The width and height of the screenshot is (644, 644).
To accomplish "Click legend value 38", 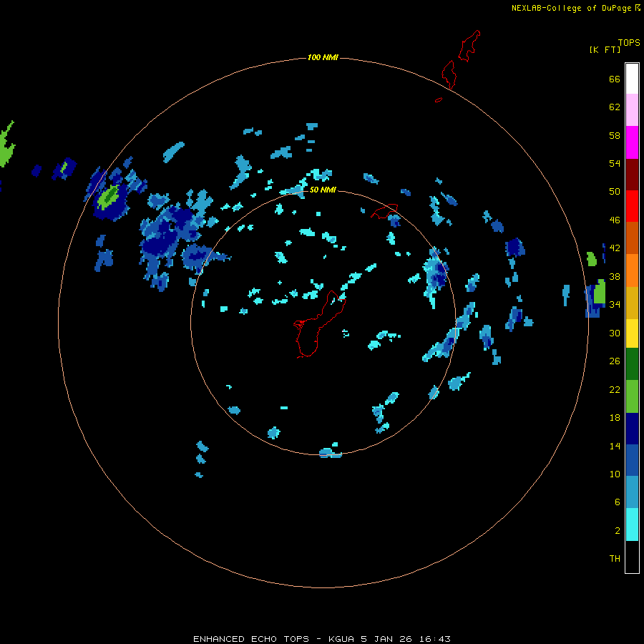I will [x=615, y=277].
